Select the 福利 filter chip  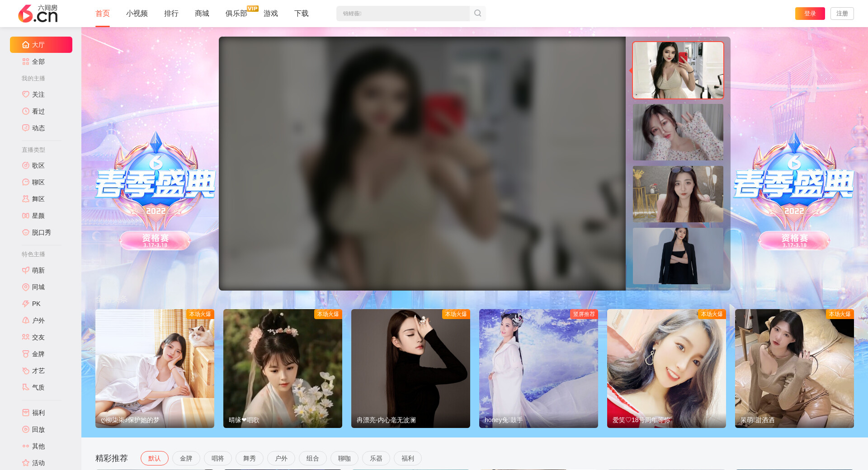click(x=408, y=458)
